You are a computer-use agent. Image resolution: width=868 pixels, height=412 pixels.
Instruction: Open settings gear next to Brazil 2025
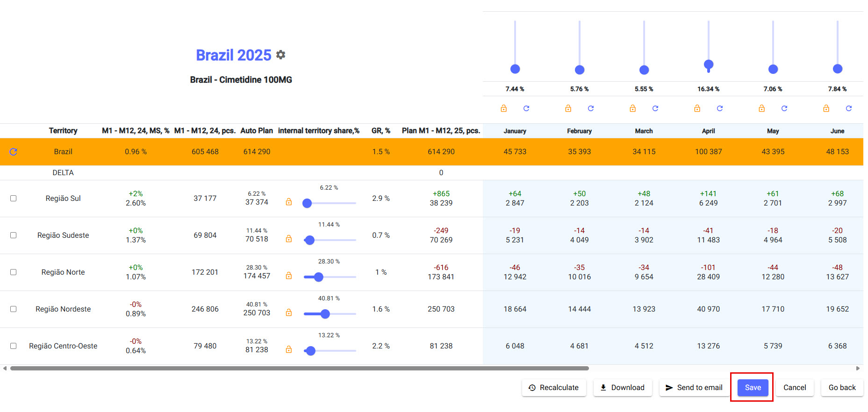(280, 55)
